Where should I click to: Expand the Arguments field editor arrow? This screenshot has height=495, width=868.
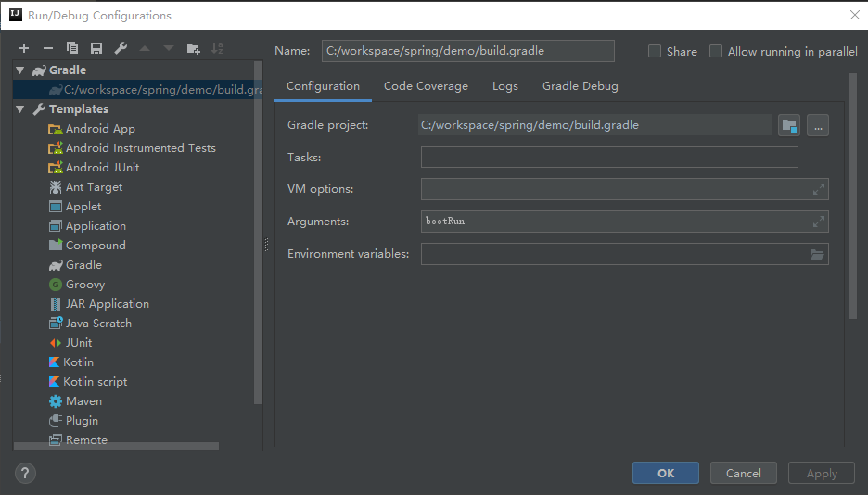pos(818,222)
